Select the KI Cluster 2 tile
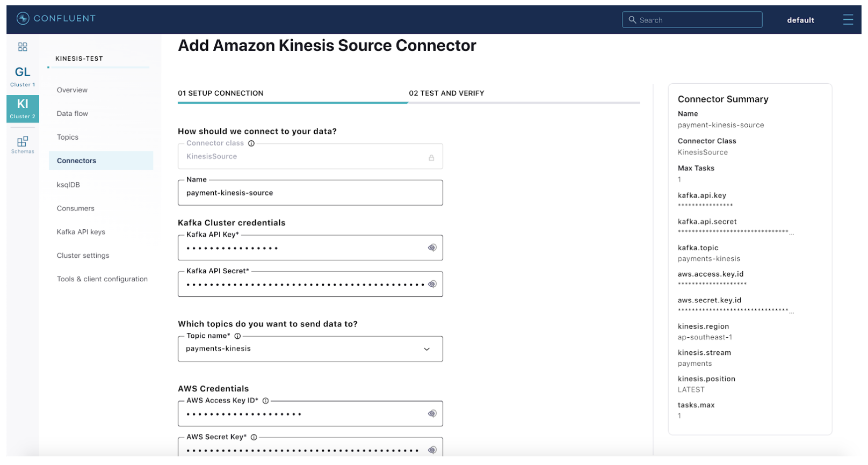The width and height of the screenshot is (868, 465). 23,108
